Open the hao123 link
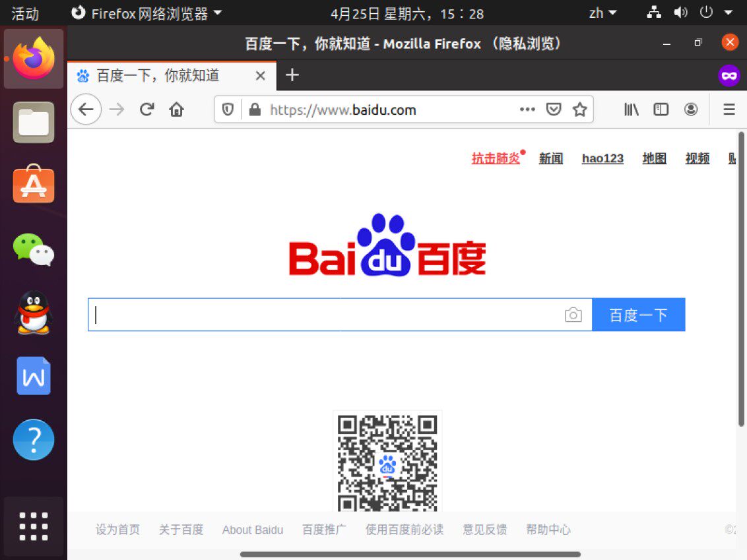Viewport: 747px width, 560px height. click(602, 158)
